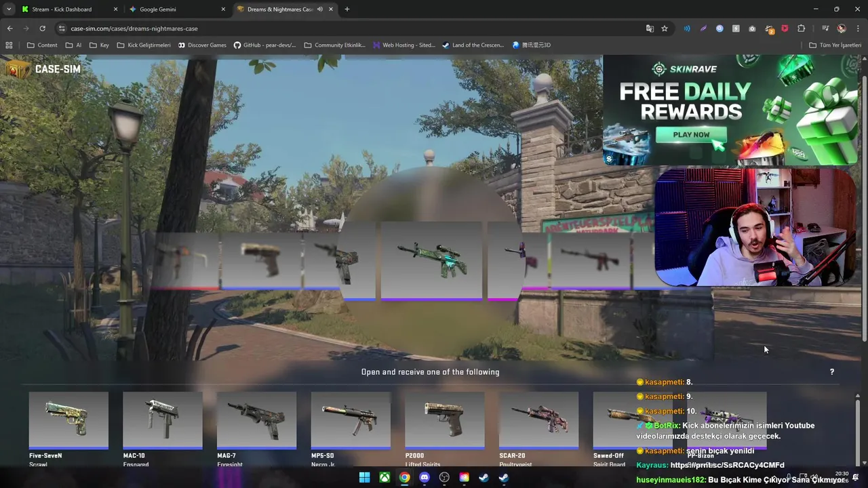Open the translate page icon
The width and height of the screenshot is (868, 488).
[x=650, y=28]
